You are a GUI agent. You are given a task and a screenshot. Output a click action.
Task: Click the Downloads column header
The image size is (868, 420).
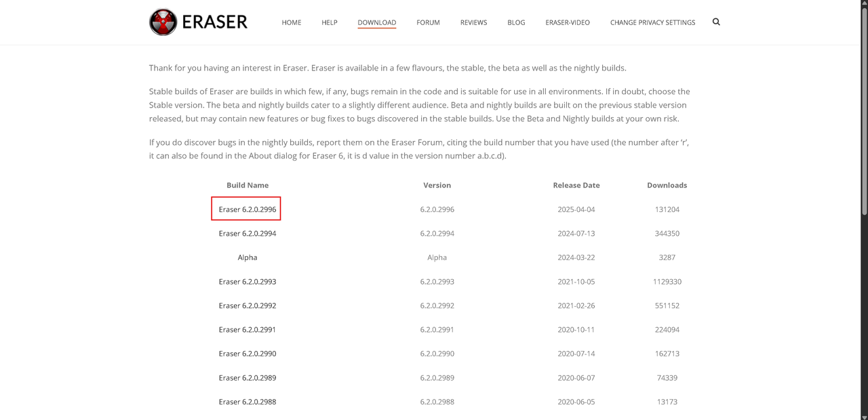coord(667,185)
